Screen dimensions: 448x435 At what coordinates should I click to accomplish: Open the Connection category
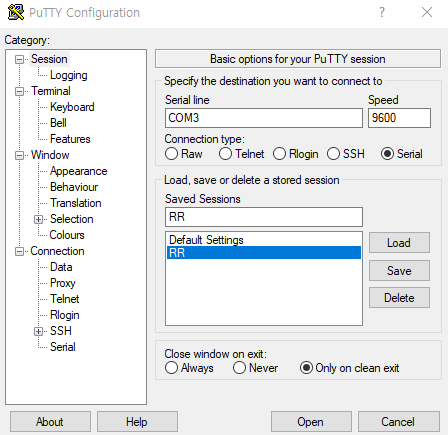coord(57,251)
